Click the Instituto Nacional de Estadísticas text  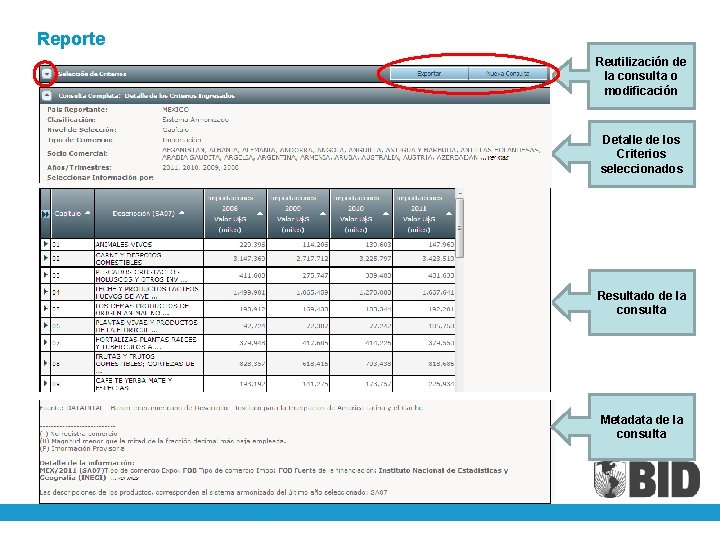[443, 470]
